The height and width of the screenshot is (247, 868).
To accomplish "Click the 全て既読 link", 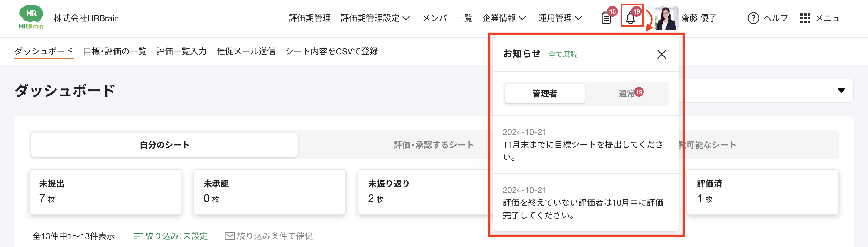I will point(562,54).
